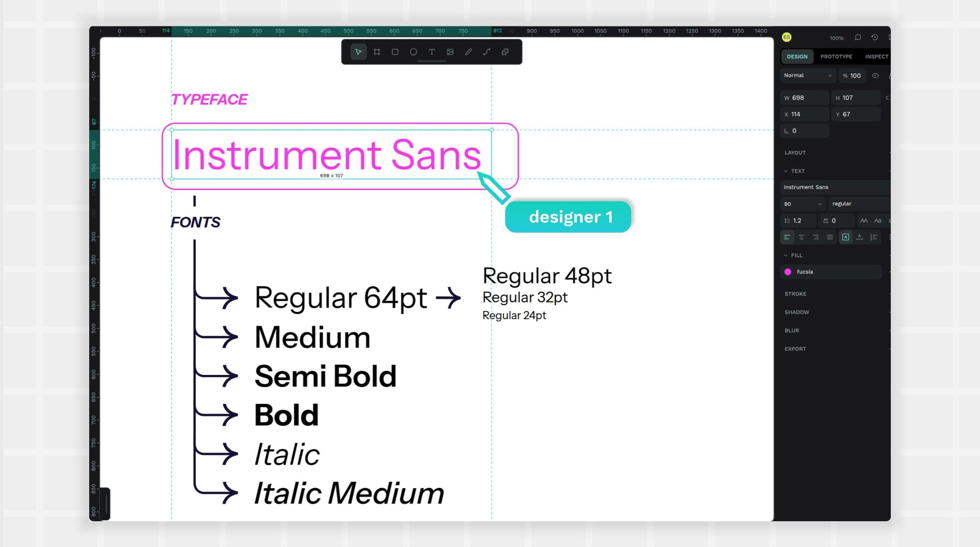
Task: Select the Move tool in the toolbar
Action: tap(358, 52)
